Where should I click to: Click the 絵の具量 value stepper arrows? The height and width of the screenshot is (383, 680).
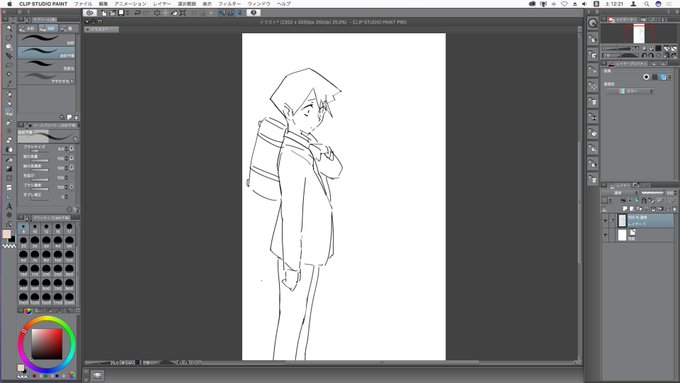tap(66, 158)
